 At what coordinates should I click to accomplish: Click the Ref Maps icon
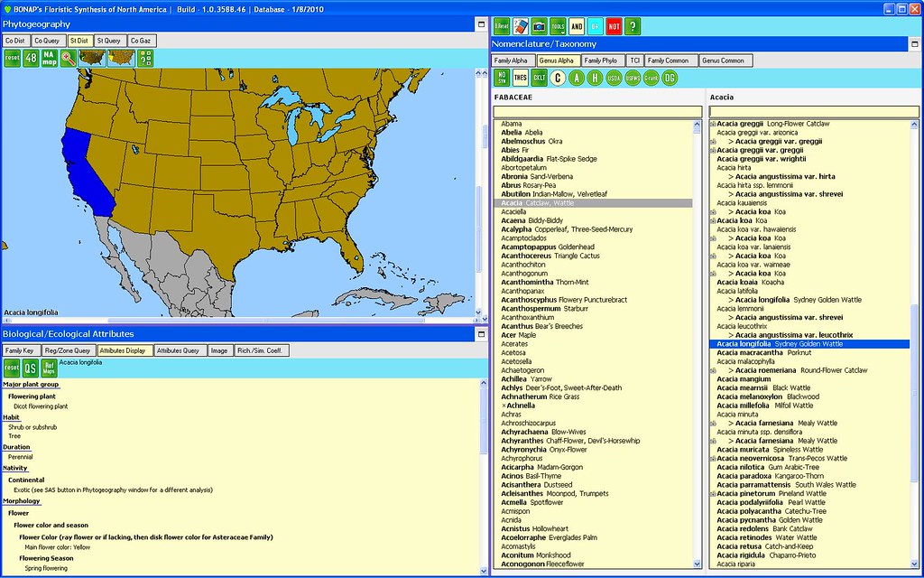49,367
